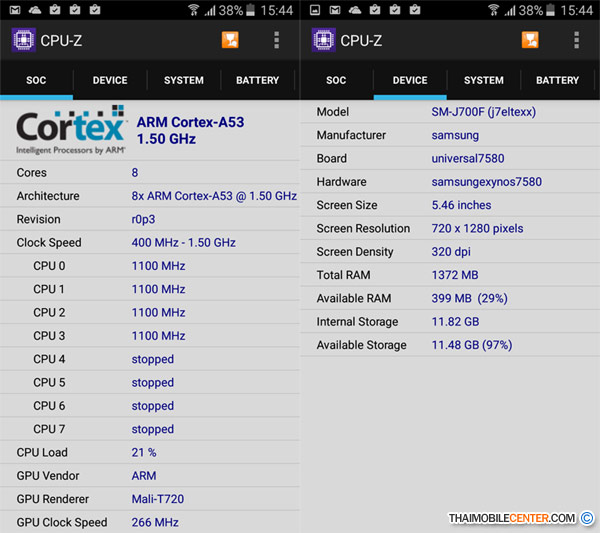Tap the Wi-Fi icon in the left status bar
Image resolution: width=600 pixels, height=533 pixels.
click(x=193, y=10)
